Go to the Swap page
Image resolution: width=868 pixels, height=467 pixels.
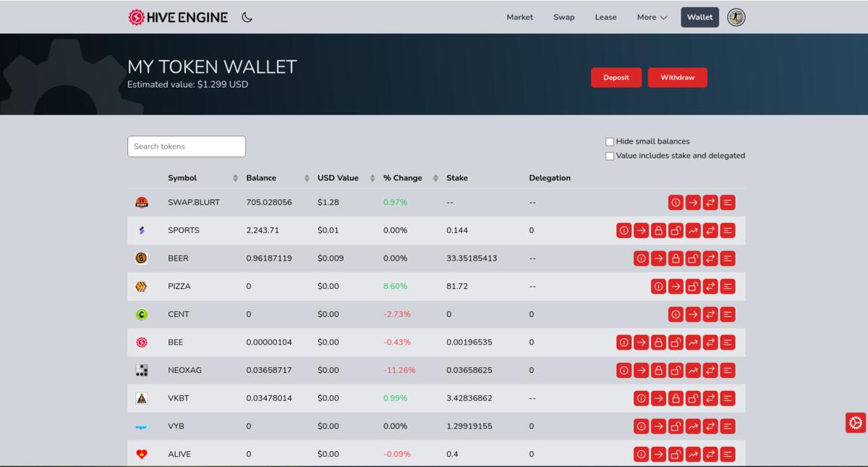point(564,17)
